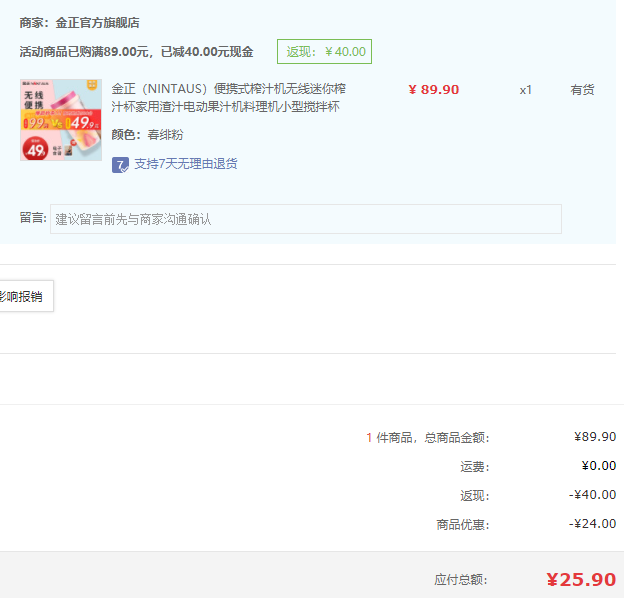624x598 pixels.
Task: Click the 商品优惠 -¥24.00 value
Action: (x=593, y=524)
